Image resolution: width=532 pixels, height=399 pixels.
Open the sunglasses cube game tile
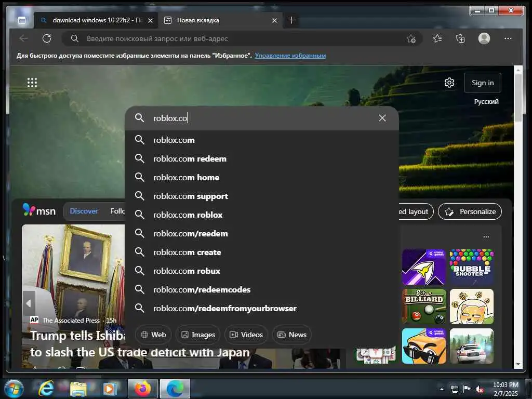coord(424,345)
